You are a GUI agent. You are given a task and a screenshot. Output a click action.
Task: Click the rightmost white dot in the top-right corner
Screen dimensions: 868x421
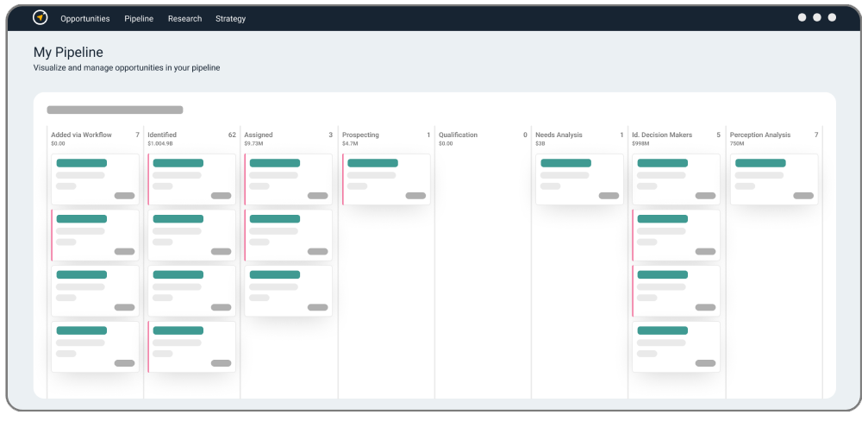click(x=832, y=17)
